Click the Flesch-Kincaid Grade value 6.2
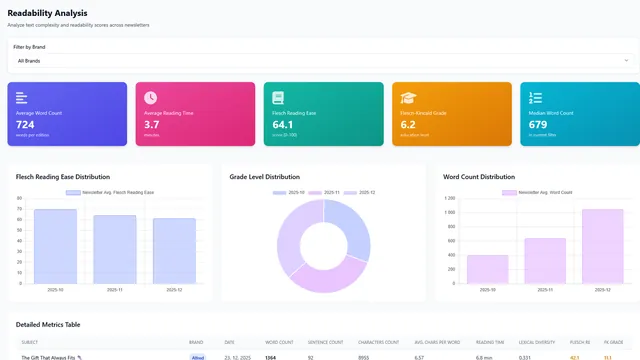 click(x=408, y=124)
